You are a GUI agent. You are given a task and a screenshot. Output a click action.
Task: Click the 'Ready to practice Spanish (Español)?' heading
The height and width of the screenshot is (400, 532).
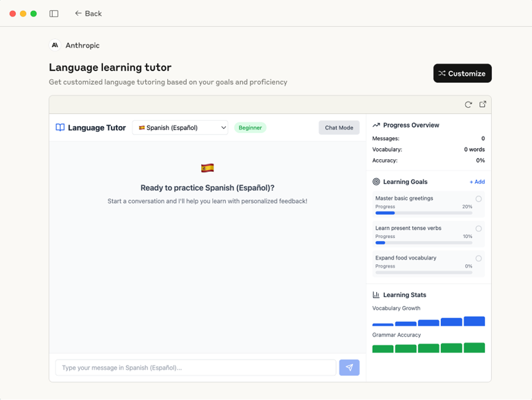[x=207, y=188]
